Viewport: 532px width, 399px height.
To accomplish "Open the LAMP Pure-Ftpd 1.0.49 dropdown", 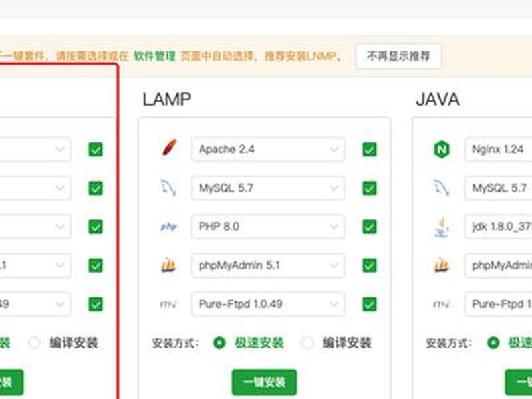I will pyautogui.click(x=268, y=304).
